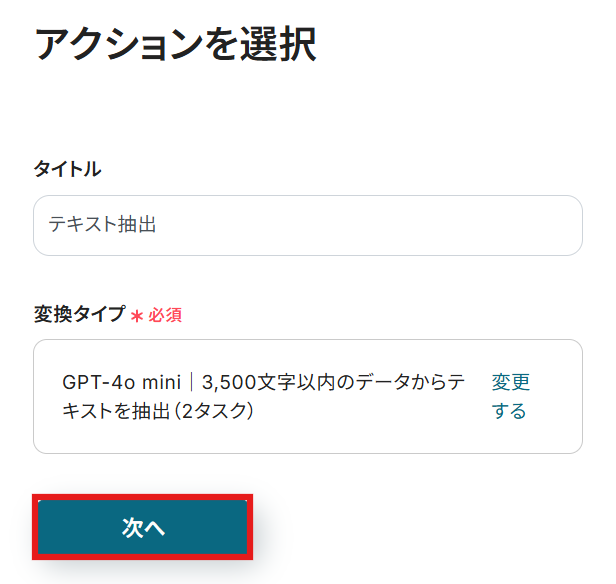Click the する part of change link
The image size is (616, 584).
(x=509, y=411)
